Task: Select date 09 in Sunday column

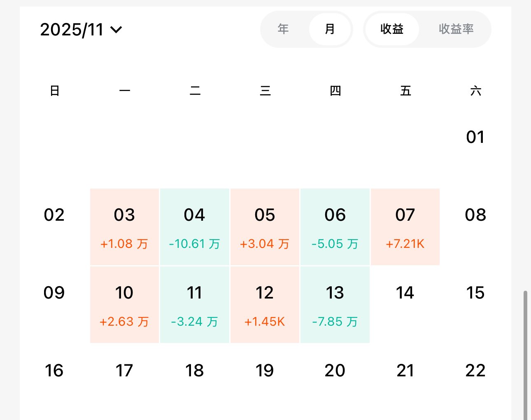Action: coord(54,293)
